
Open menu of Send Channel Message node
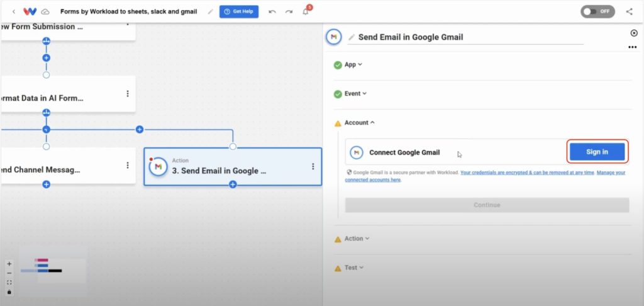click(x=127, y=166)
